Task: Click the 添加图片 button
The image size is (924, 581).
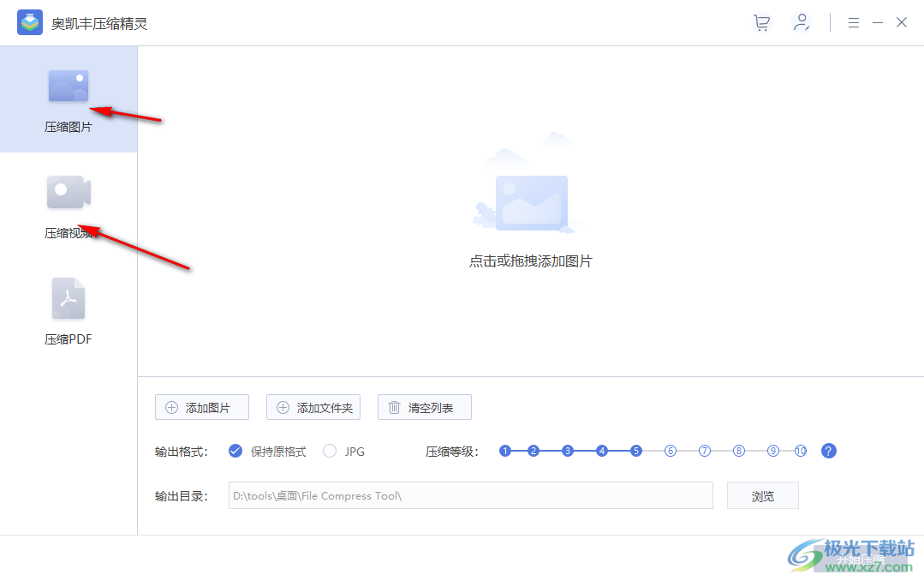Action: point(202,407)
